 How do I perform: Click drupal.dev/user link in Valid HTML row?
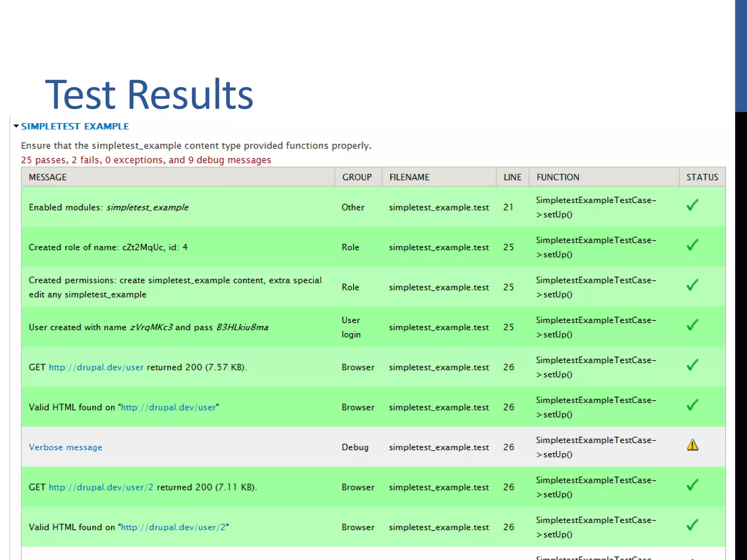169,407
